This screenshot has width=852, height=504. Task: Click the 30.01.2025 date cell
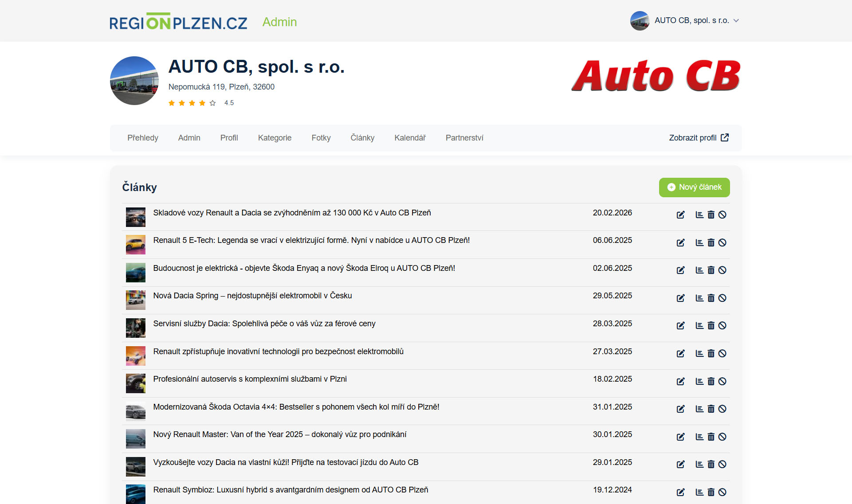coord(612,434)
